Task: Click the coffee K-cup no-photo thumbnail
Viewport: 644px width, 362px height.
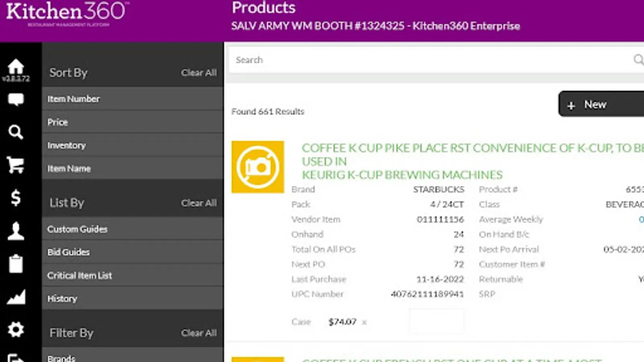Action: pos(258,167)
